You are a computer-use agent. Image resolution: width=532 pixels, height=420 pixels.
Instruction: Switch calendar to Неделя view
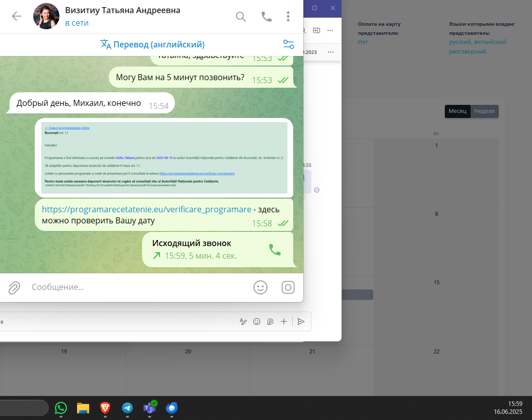pos(484,111)
